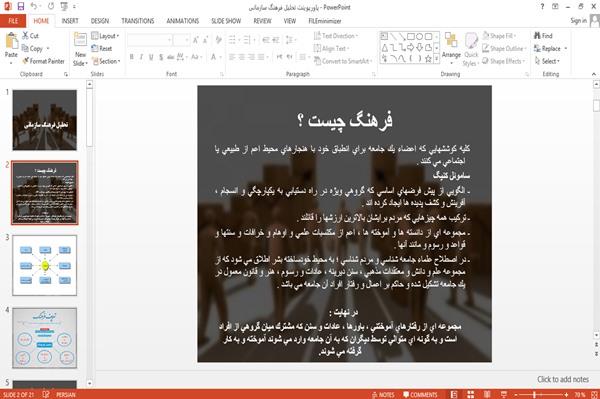The image size is (600, 399).
Task: Click the Undo arrow icon
Action: coord(34,7)
